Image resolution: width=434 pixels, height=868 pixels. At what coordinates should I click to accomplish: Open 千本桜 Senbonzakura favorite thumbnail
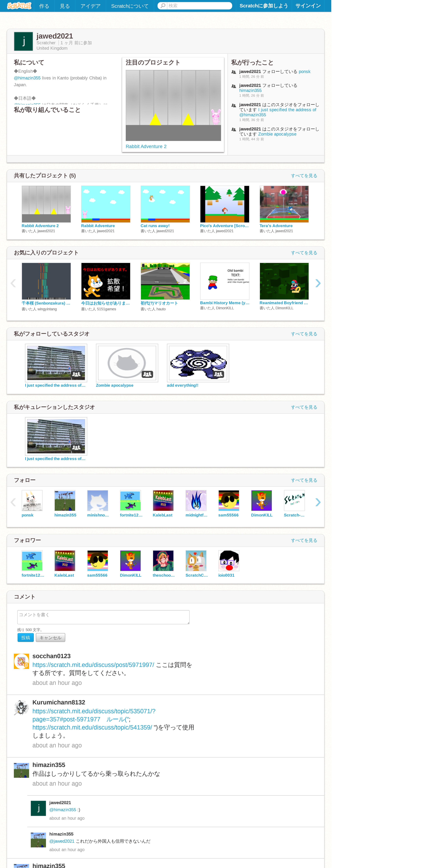coord(46,281)
